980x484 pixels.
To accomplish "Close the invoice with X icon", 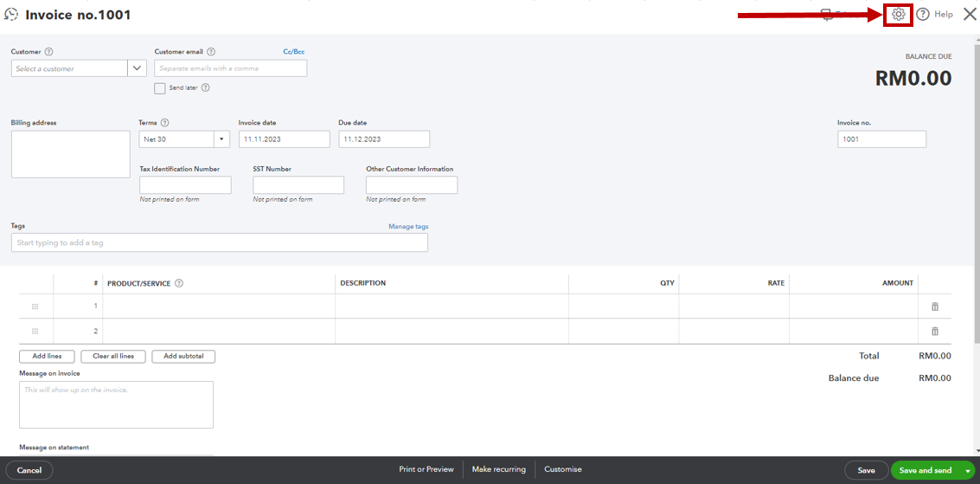I will pyautogui.click(x=969, y=14).
